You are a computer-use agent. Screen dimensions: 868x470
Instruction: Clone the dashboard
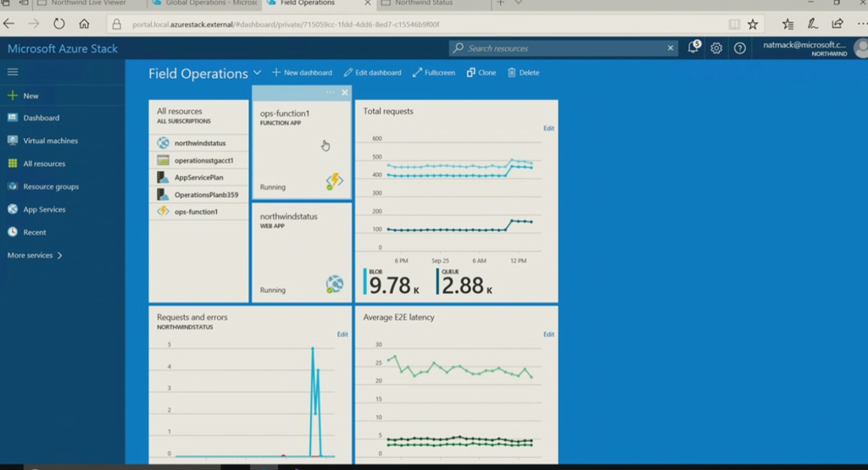[481, 73]
